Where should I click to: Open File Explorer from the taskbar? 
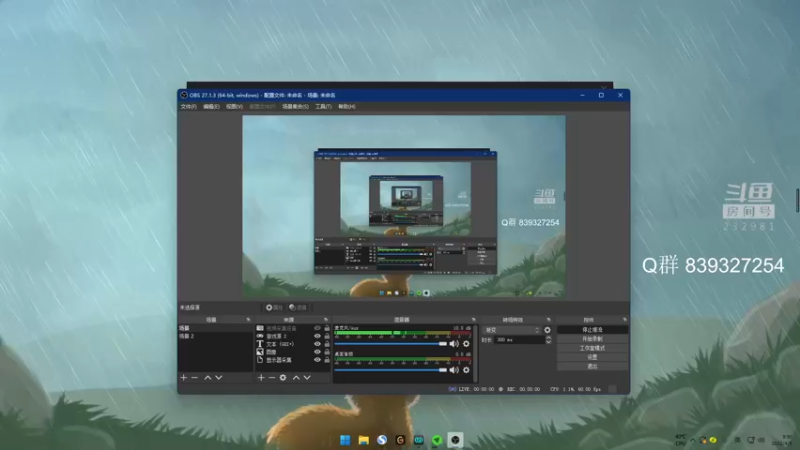[x=363, y=440]
